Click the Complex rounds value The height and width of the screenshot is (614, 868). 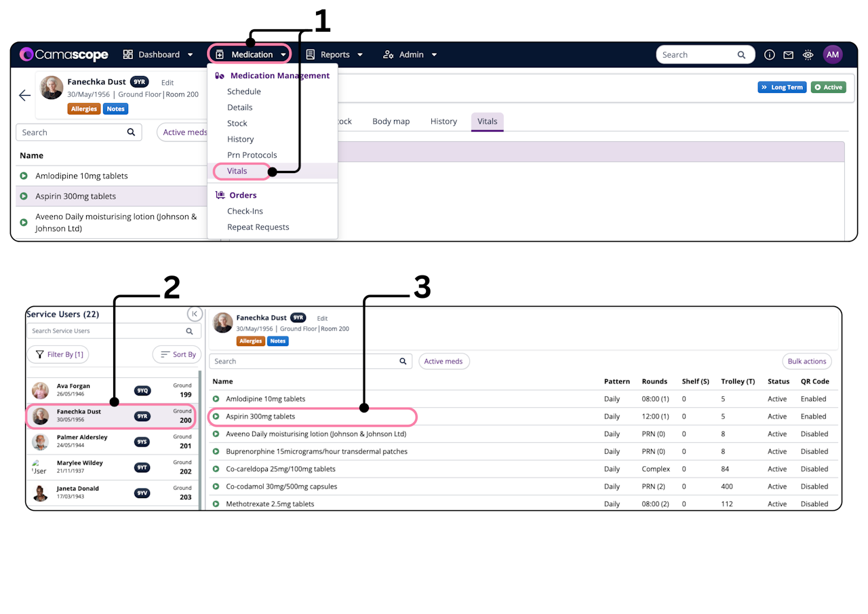(656, 469)
